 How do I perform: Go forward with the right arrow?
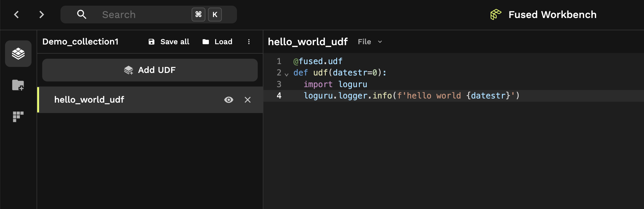[42, 15]
